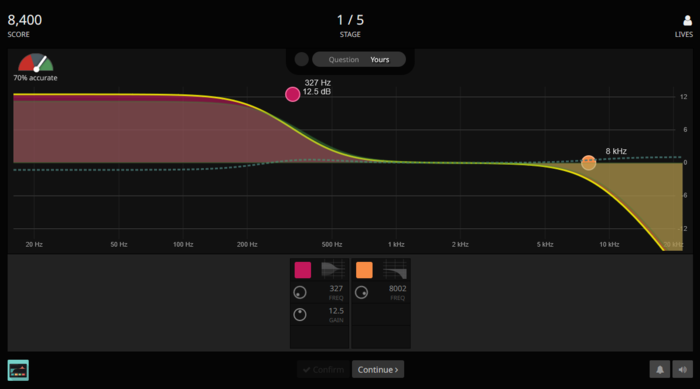Click the high cut filter shape icon
Screen dimensions: 700x389
coord(395,270)
